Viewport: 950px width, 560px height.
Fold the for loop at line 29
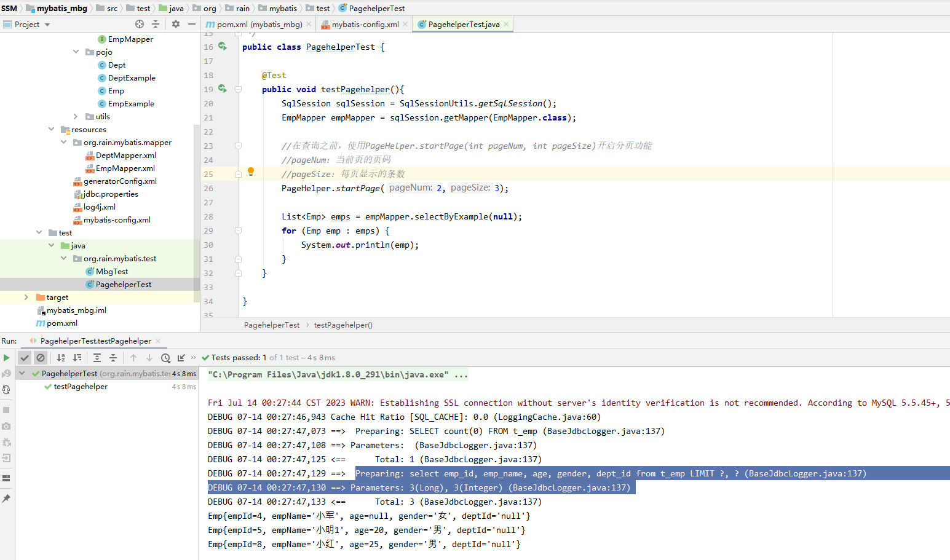click(x=238, y=231)
